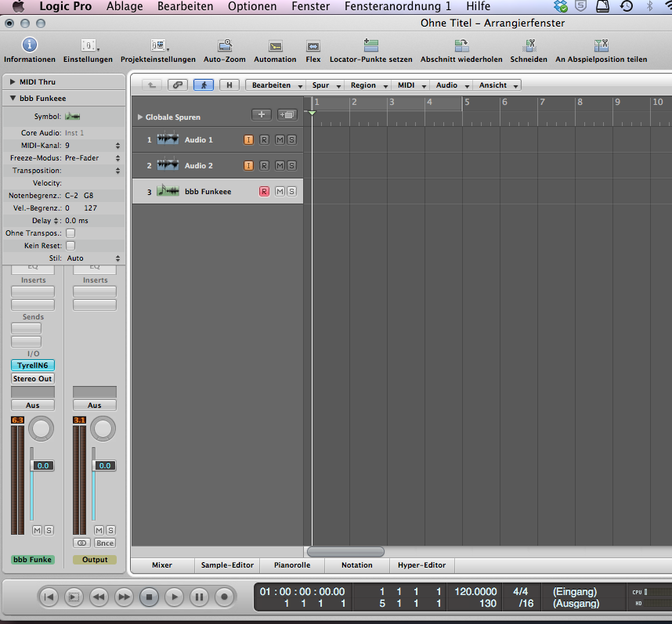Click the stop transport button
Screen dimensions: 672x624
click(149, 597)
